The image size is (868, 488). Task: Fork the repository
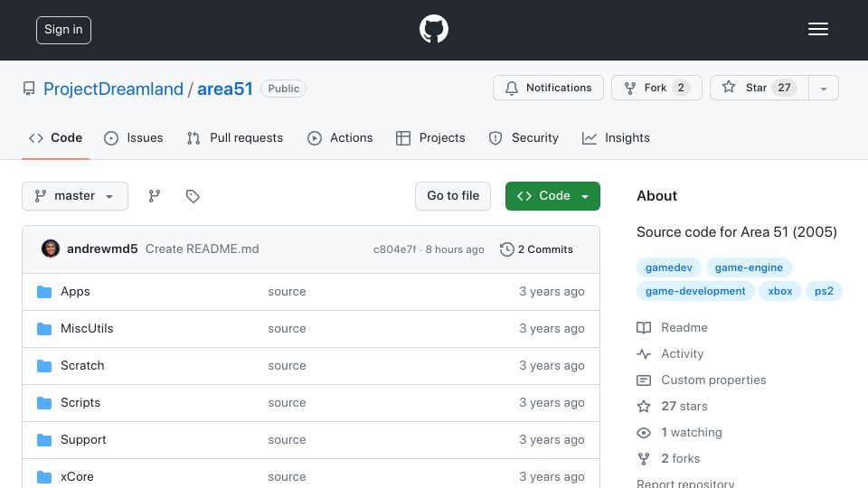[x=656, y=88]
